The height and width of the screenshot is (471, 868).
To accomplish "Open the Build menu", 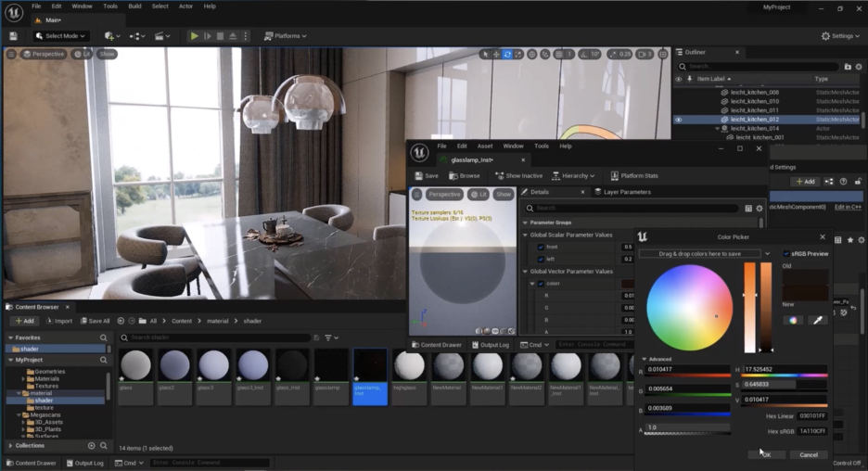I will click(x=134, y=6).
